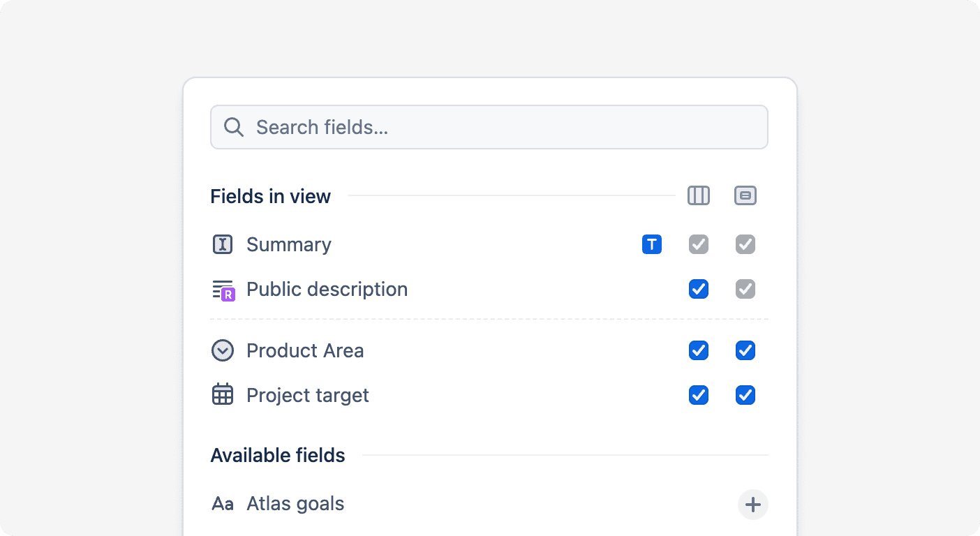This screenshot has width=980, height=536.
Task: Toggle Project target card checkbox
Action: (x=745, y=395)
